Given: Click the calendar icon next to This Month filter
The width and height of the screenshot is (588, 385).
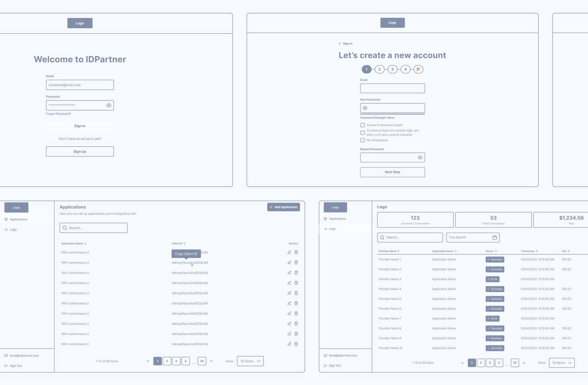Looking at the screenshot, I should 494,237.
